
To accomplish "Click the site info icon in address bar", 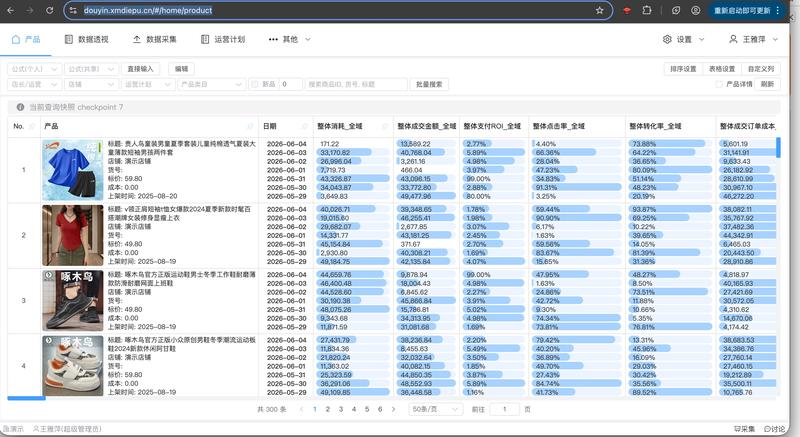I will click(73, 10).
